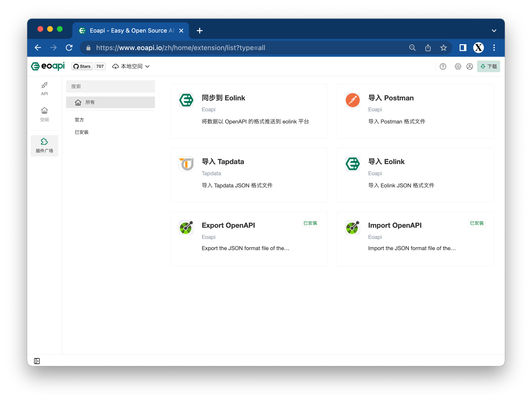Focus the 搜索 search field
Viewport: 532px width, 402px height.
(111, 86)
